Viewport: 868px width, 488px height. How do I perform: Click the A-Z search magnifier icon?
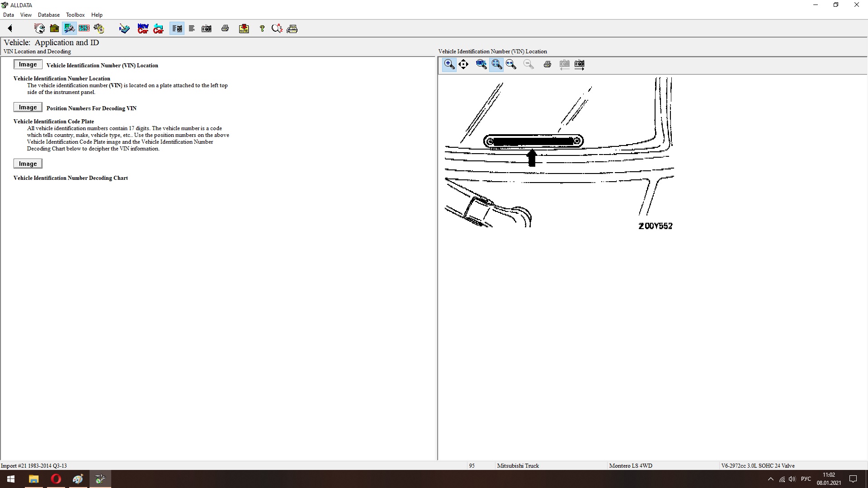[277, 28]
